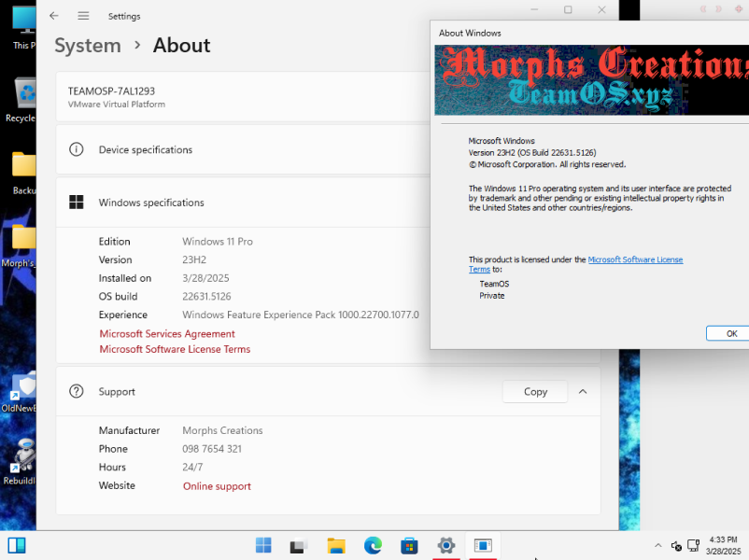Click the "Manufacturer" label
The image size is (749, 560).
[129, 430]
